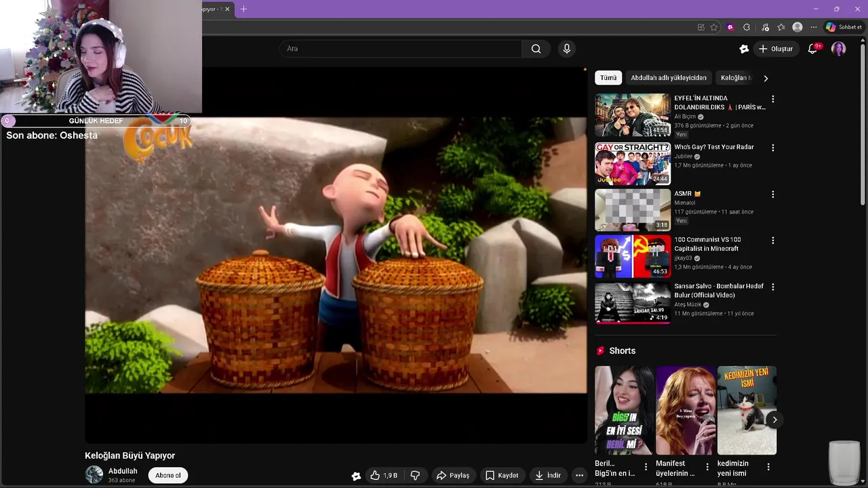868x488 pixels.
Task: Select the Keloğlan filter chip
Action: (735, 78)
